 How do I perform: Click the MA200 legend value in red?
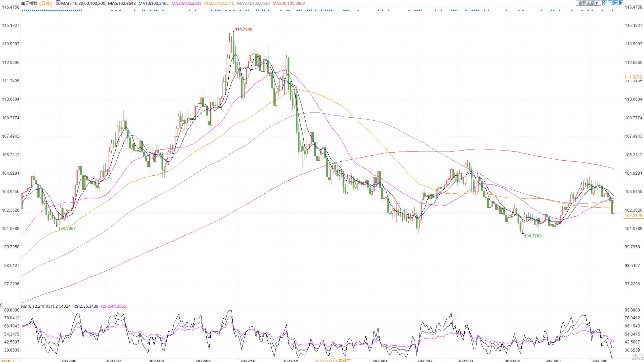point(288,3)
